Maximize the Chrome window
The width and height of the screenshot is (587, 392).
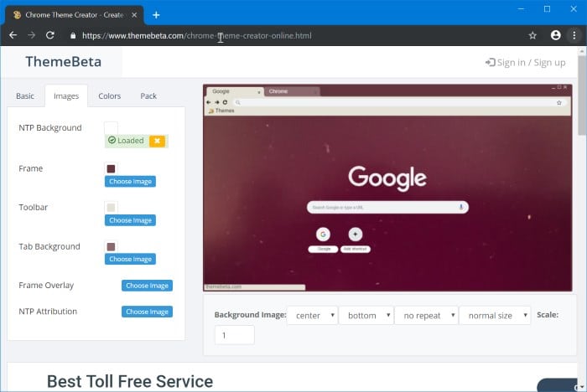pos(547,9)
